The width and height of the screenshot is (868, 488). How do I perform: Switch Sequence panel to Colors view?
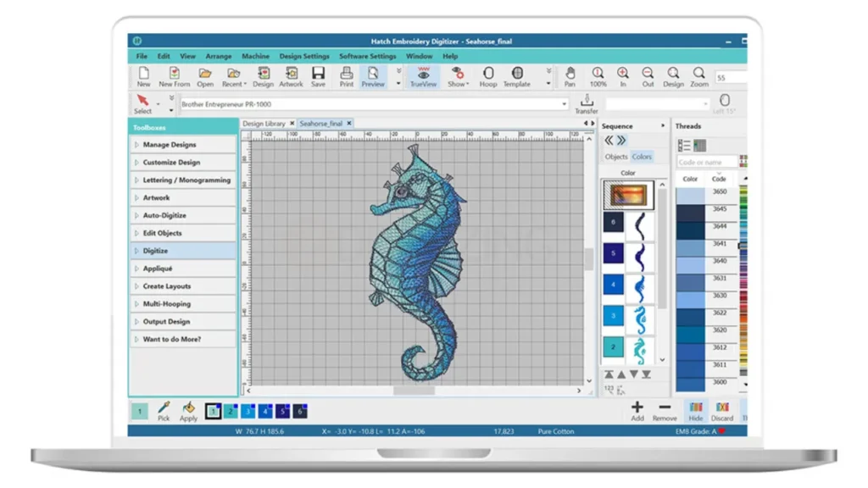[x=642, y=156]
